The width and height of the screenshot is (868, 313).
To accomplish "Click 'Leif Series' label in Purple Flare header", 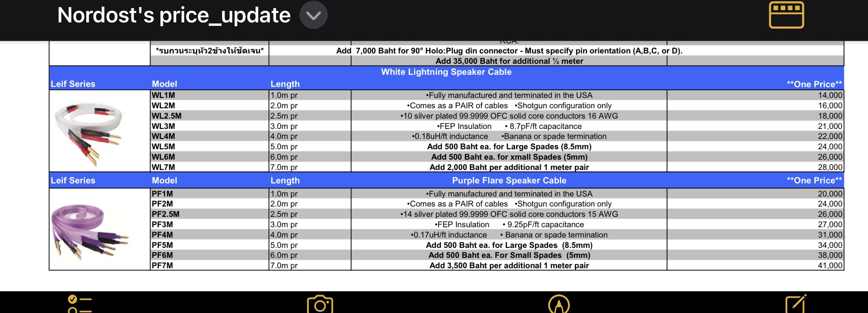I will point(73,180).
